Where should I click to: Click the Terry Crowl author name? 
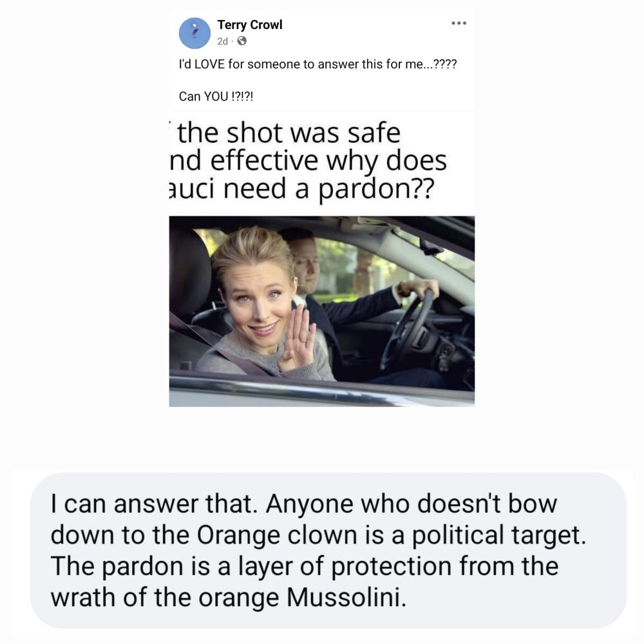pyautogui.click(x=250, y=24)
